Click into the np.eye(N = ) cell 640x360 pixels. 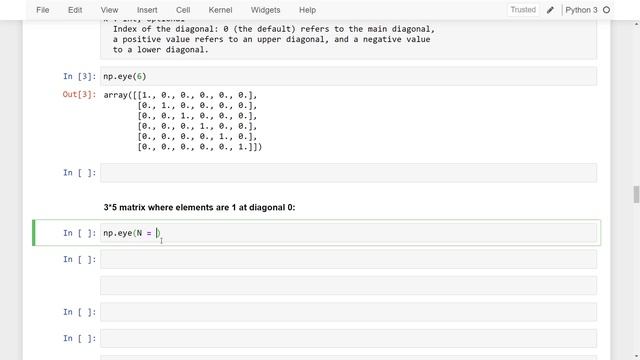pos(349,233)
